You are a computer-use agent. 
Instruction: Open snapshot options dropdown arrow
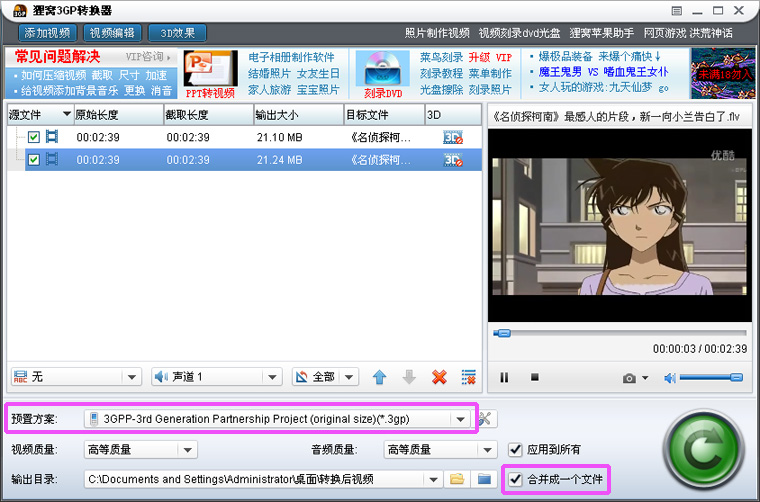[x=645, y=378]
